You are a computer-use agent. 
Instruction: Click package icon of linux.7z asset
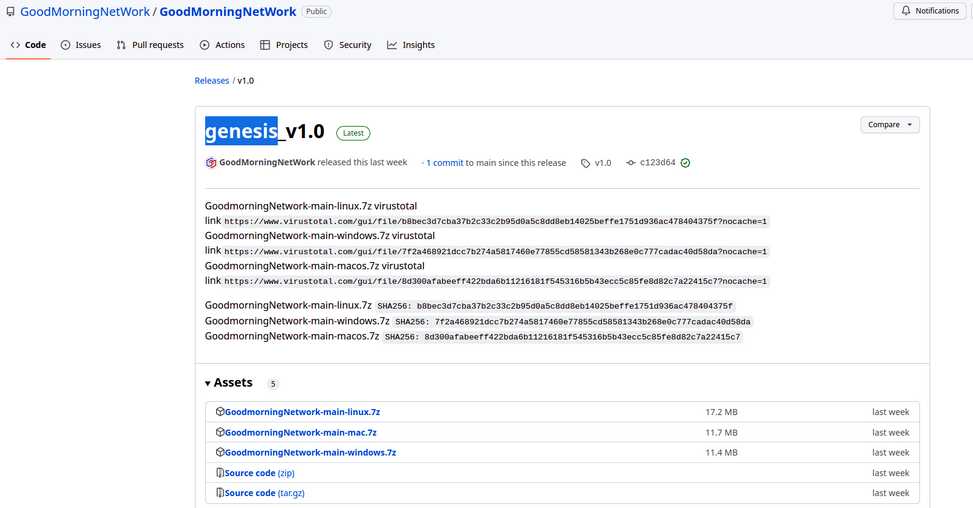pyautogui.click(x=220, y=412)
